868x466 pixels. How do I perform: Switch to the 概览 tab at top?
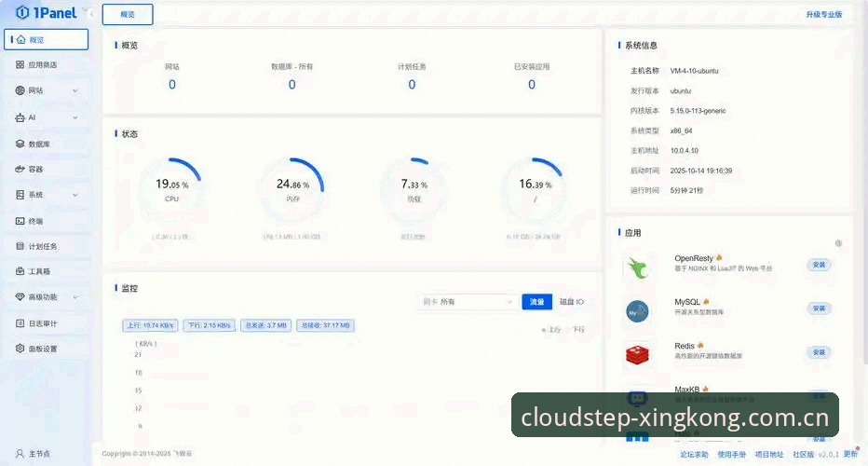pos(128,14)
